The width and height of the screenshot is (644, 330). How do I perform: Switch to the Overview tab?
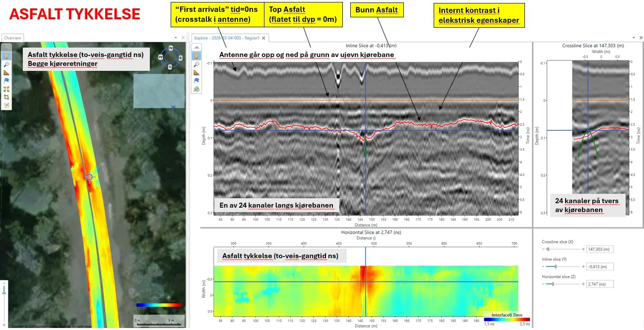(x=13, y=38)
